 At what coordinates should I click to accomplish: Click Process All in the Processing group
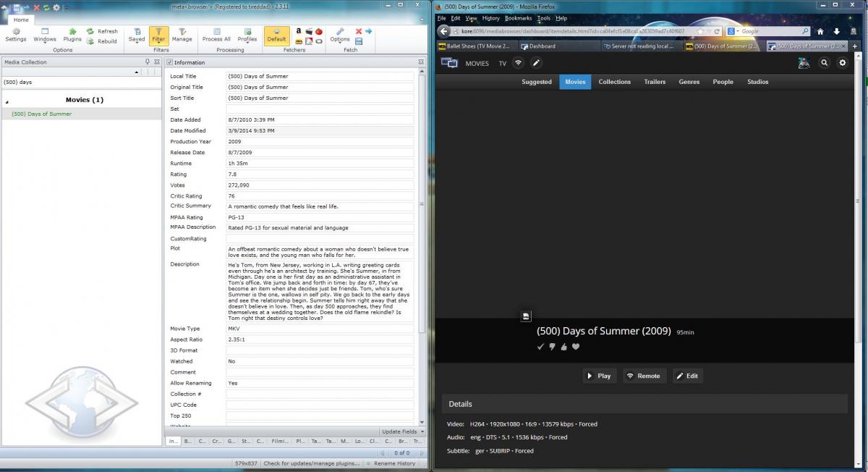point(216,35)
